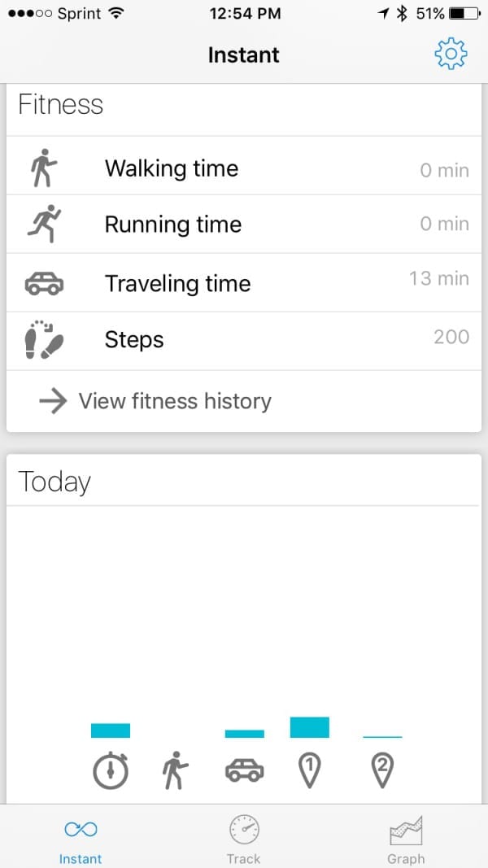The width and height of the screenshot is (488, 868).
Task: Open the Walking time row
Action: (244, 168)
